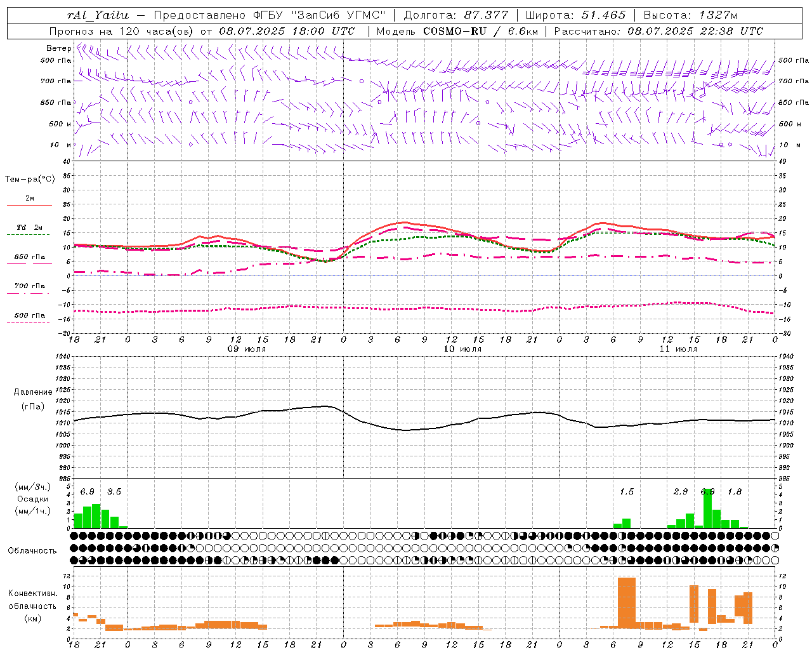Screen dimensions: 812x650
Task: Click the '09 июля' date label
Action: tap(247, 349)
